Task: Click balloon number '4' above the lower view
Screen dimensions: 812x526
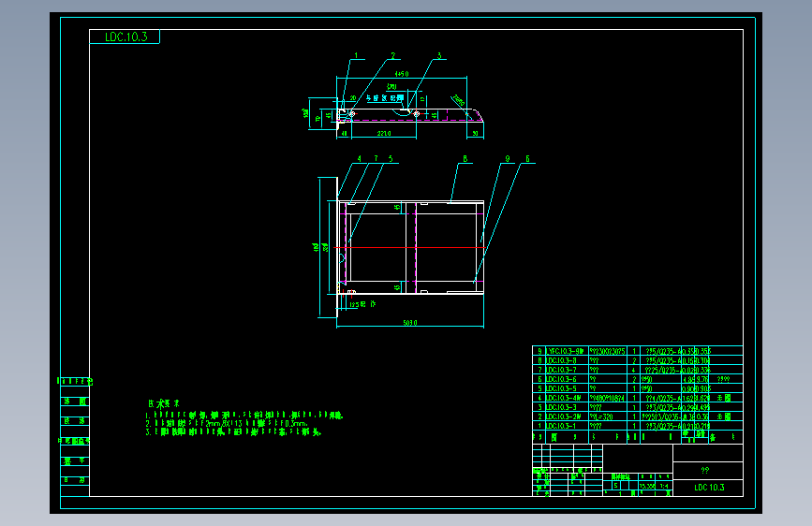Action: 360,159
